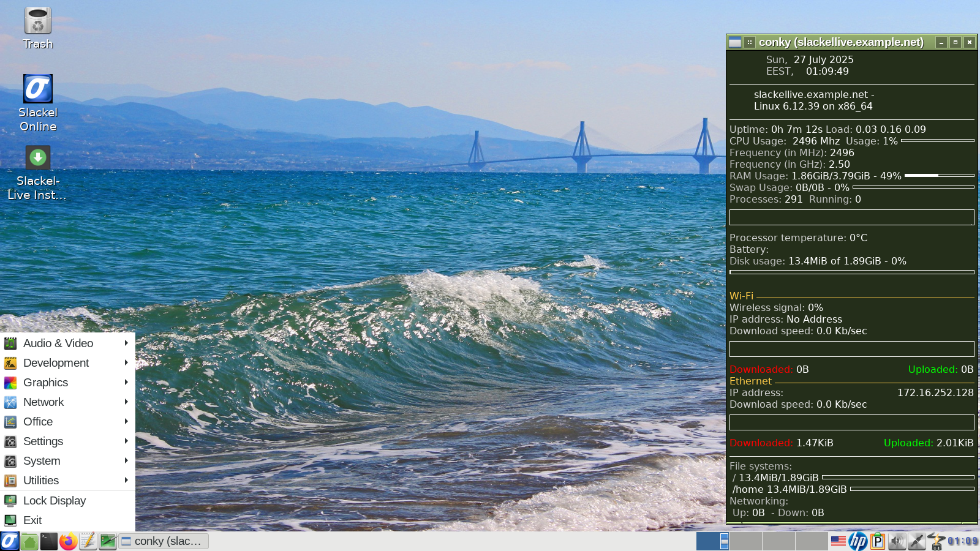Open the terminal from the taskbar
The width and height of the screenshot is (980, 551).
click(x=49, y=541)
